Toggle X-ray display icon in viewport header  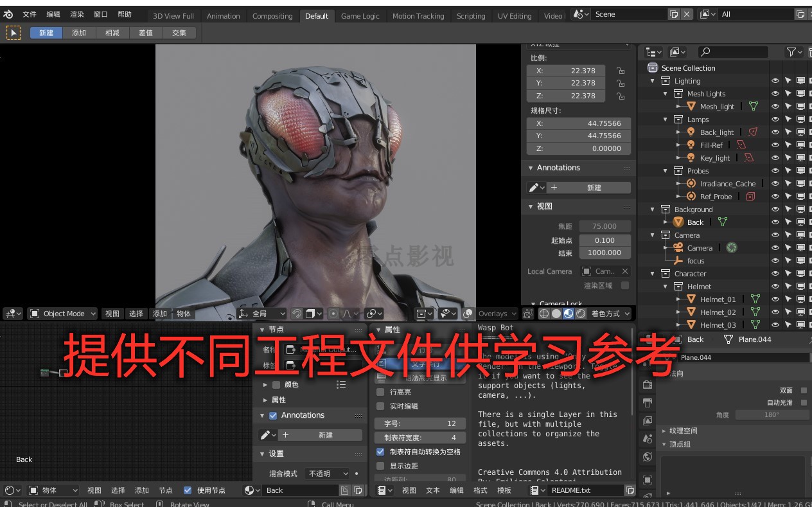(528, 314)
